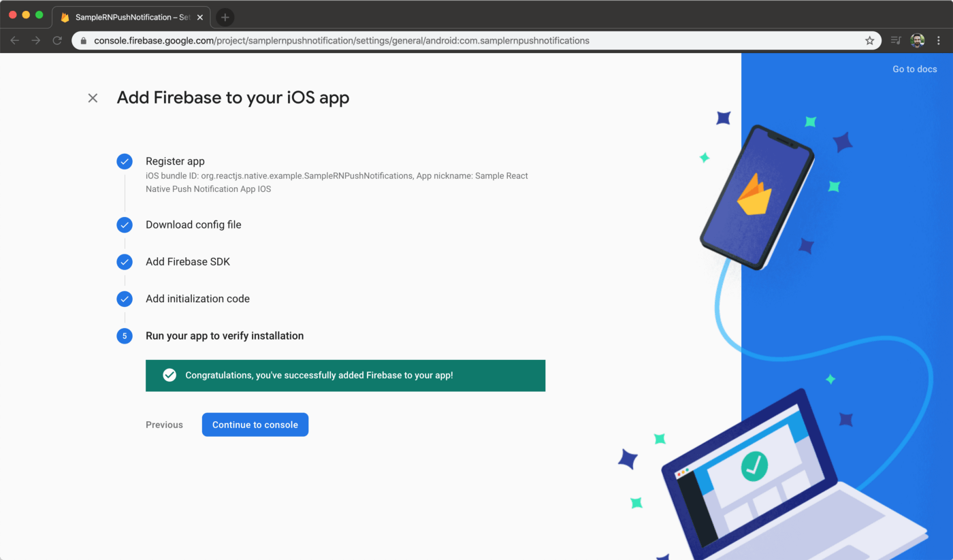This screenshot has height=560, width=953.
Task: Click the Register app step checkmark
Action: point(125,161)
